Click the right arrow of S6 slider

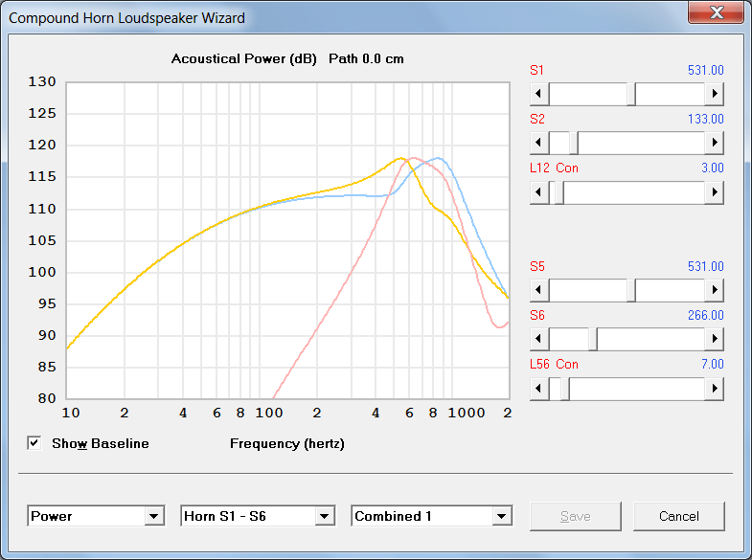pyautogui.click(x=714, y=339)
